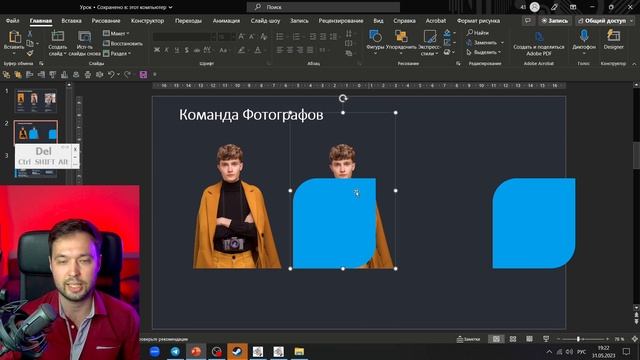Toggle Underline formatting
This screenshot has height=360, width=640.
point(177,50)
